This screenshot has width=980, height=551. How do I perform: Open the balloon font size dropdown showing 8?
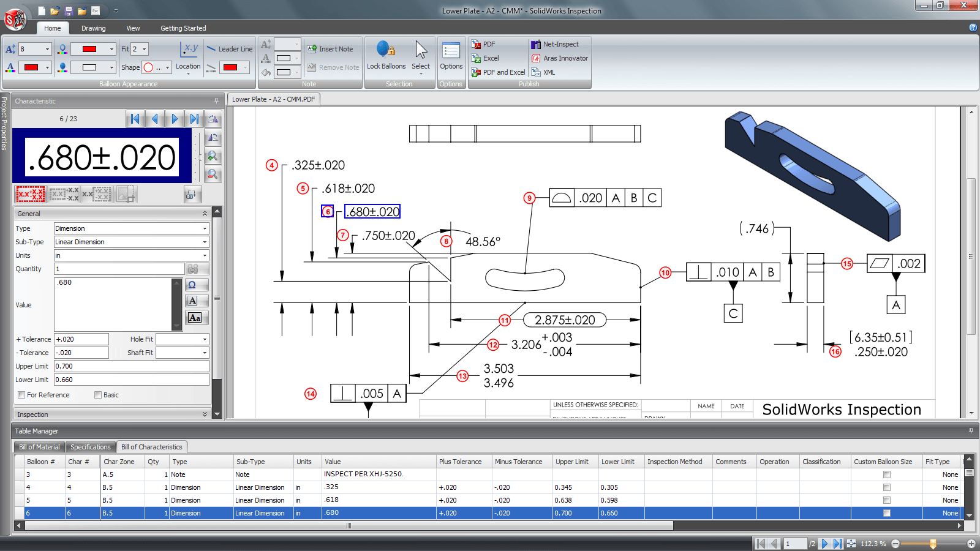[x=47, y=49]
